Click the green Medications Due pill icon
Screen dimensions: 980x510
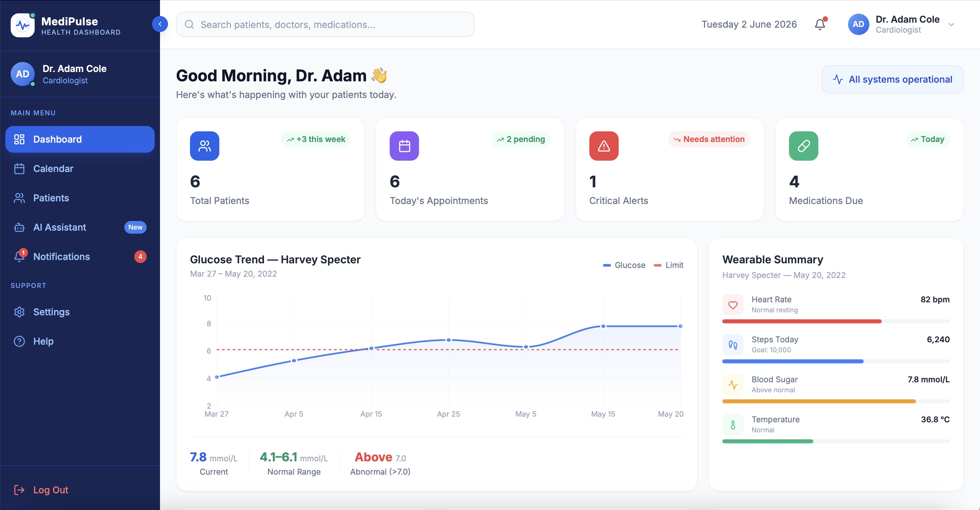(803, 146)
